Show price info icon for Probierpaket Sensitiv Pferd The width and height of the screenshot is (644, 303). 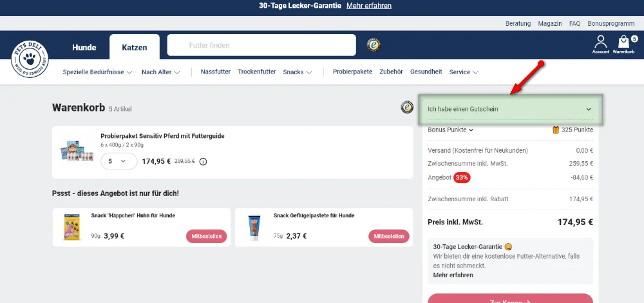coord(203,162)
